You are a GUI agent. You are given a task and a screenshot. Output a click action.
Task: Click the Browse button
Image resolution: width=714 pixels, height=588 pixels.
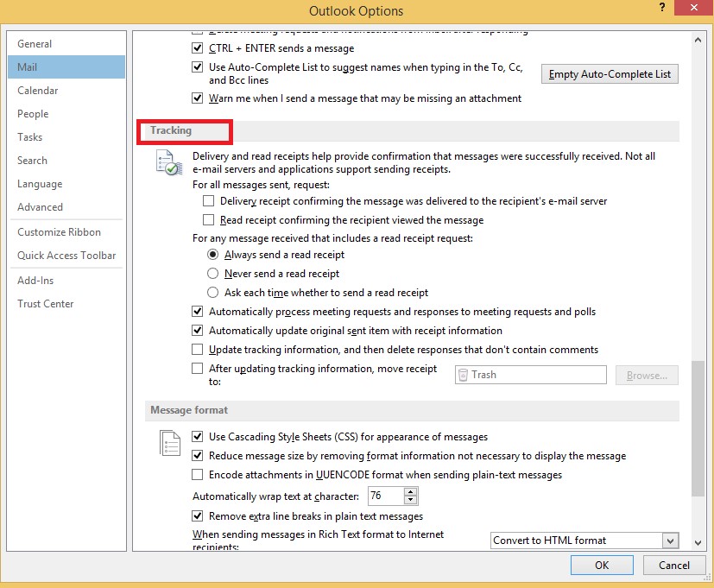[647, 376]
